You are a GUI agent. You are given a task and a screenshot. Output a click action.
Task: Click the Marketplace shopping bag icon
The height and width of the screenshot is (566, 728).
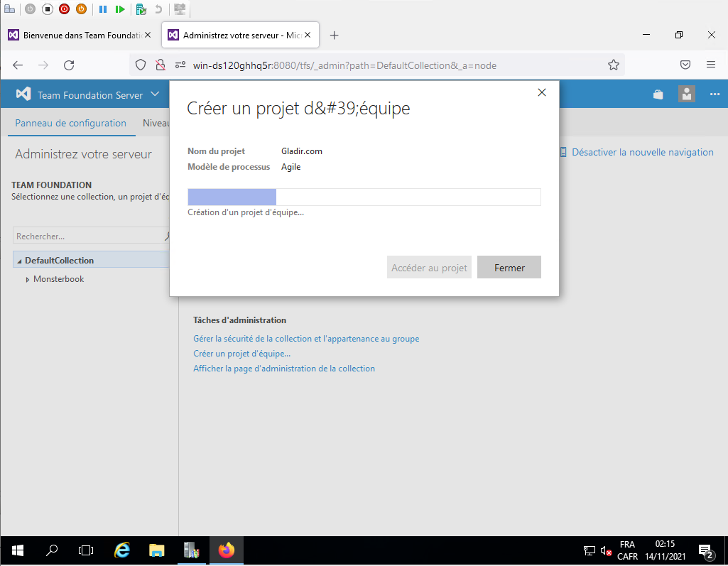coord(658,94)
